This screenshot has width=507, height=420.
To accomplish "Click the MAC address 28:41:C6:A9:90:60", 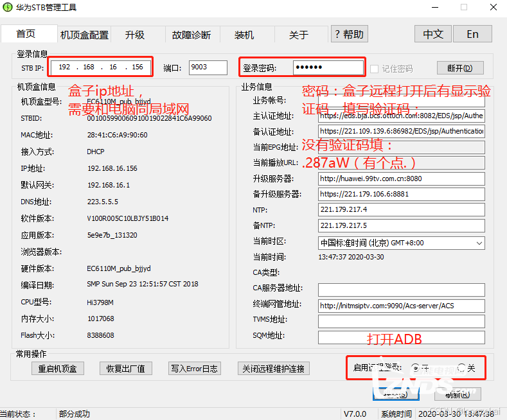I will tap(118, 135).
